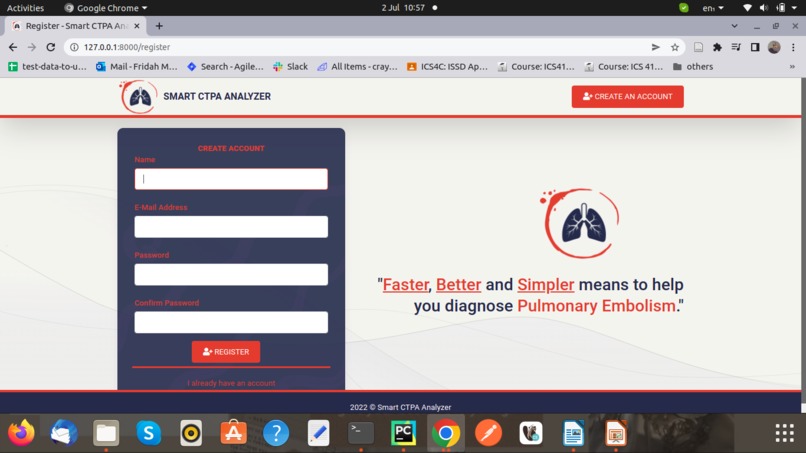Focus the Name input field
The width and height of the screenshot is (806, 453).
click(231, 179)
